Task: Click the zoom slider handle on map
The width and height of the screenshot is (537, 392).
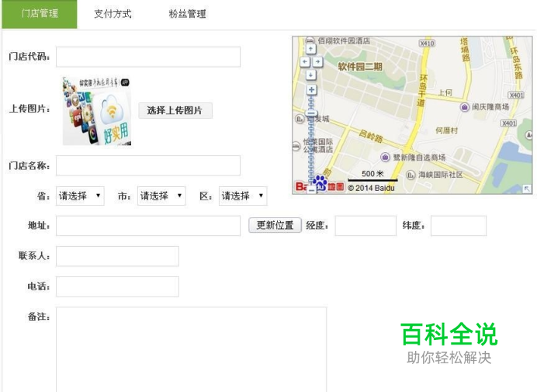Action: tap(311, 113)
